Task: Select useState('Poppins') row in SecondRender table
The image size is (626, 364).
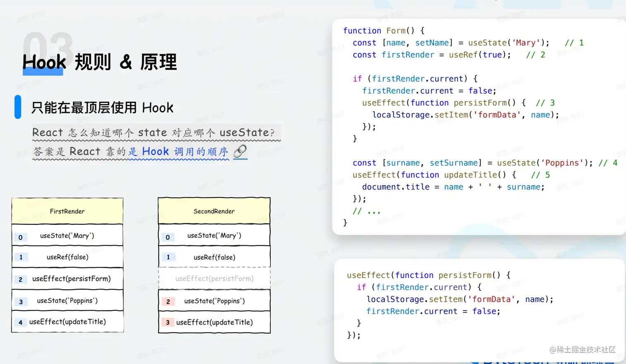Action: (x=214, y=301)
